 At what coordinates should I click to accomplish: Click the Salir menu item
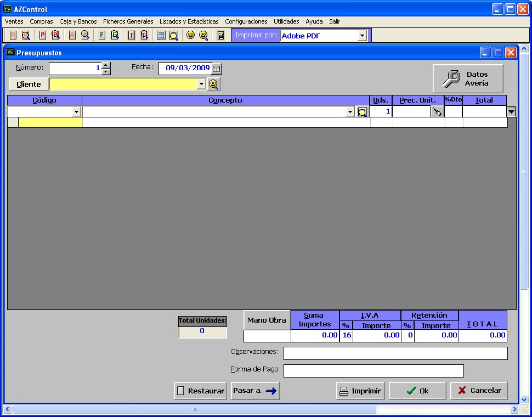coord(335,21)
